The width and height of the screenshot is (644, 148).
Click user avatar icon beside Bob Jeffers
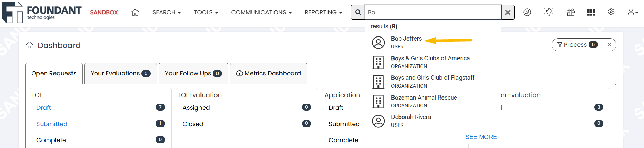point(378,43)
